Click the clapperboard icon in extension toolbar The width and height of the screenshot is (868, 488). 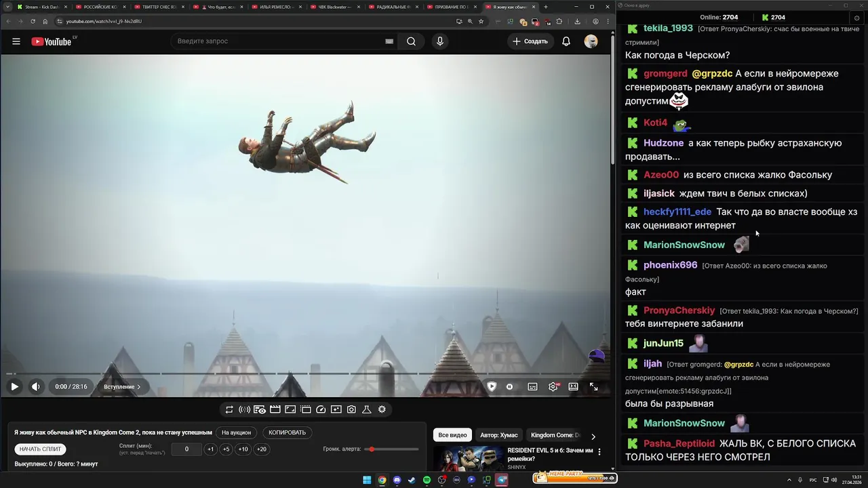point(275,409)
